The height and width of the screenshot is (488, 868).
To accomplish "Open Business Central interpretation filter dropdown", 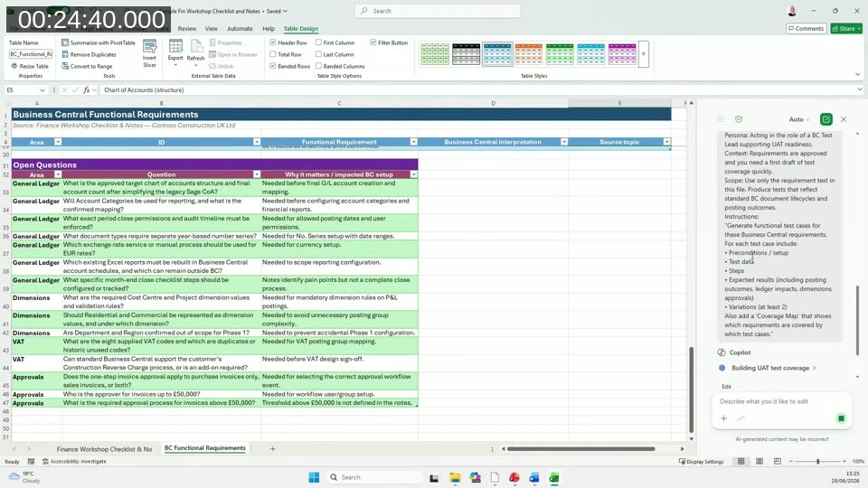I will tap(564, 142).
